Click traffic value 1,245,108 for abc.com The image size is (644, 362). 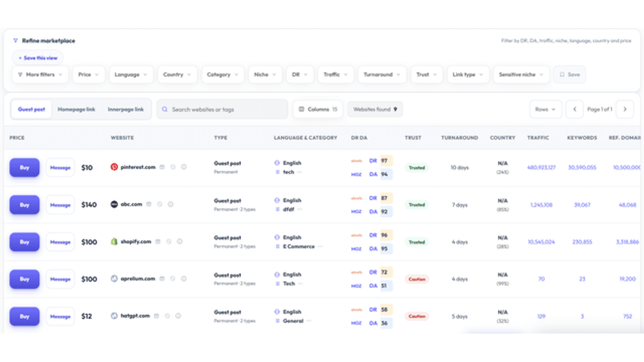[541, 205]
